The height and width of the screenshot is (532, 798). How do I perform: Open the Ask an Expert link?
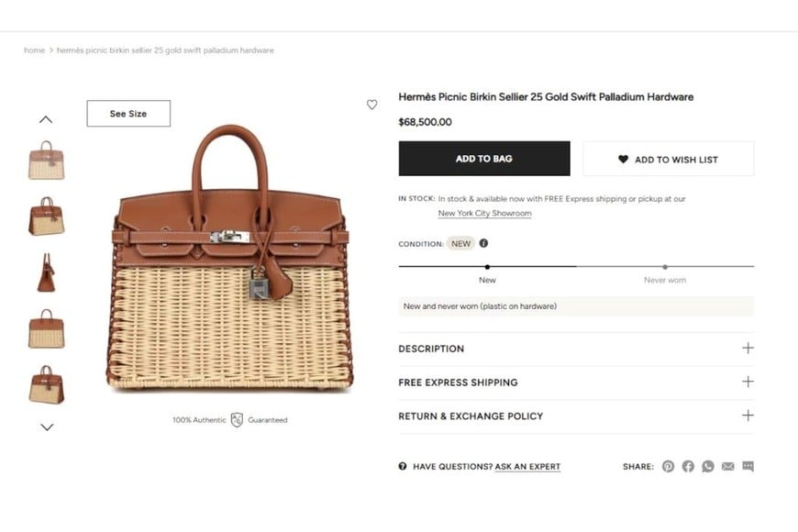[527, 467]
